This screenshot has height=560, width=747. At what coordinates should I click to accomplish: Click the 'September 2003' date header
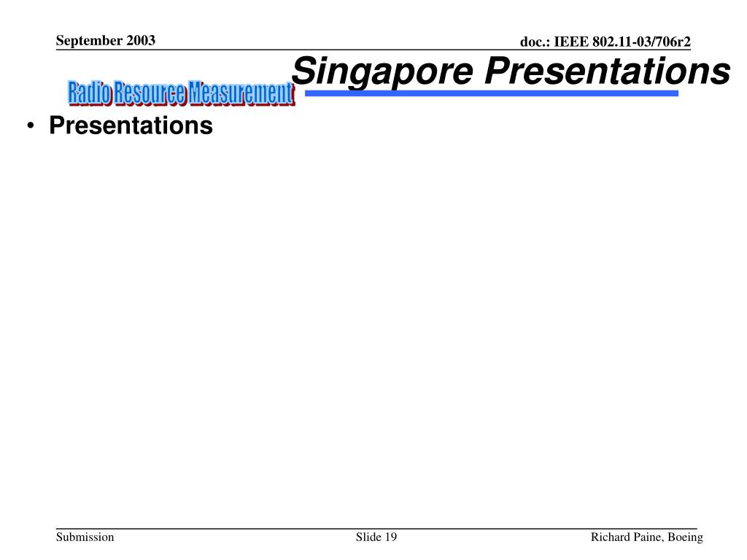click(105, 41)
